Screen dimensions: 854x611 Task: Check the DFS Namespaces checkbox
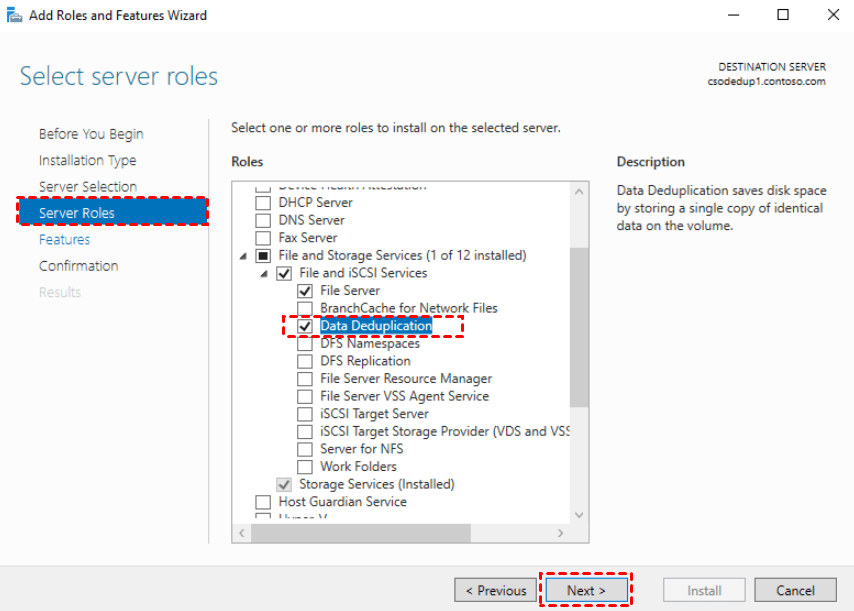click(305, 344)
